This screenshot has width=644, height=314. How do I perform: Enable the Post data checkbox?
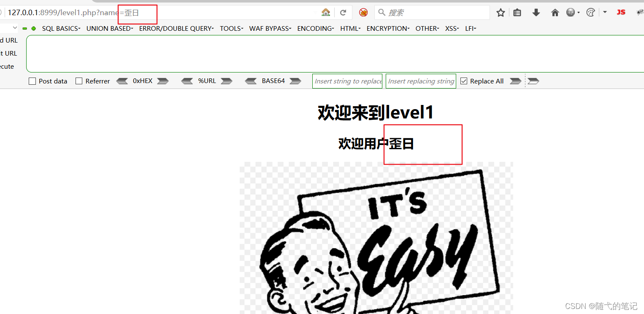point(32,81)
